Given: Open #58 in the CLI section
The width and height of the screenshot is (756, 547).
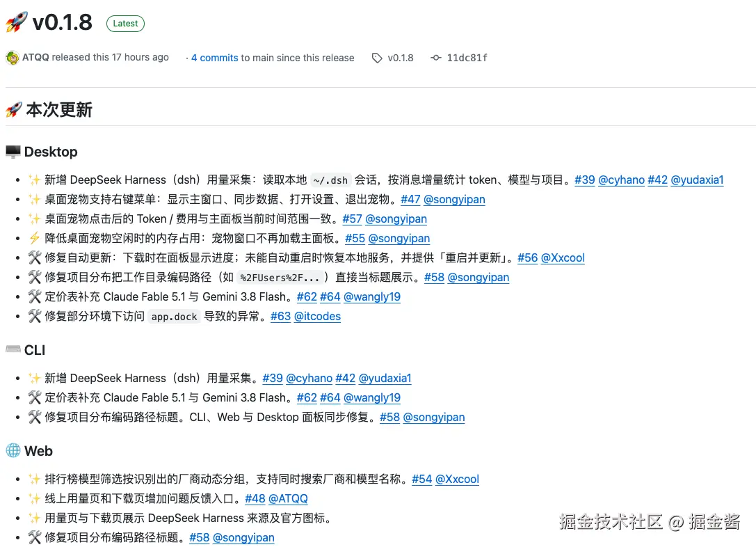Looking at the screenshot, I should [x=389, y=418].
